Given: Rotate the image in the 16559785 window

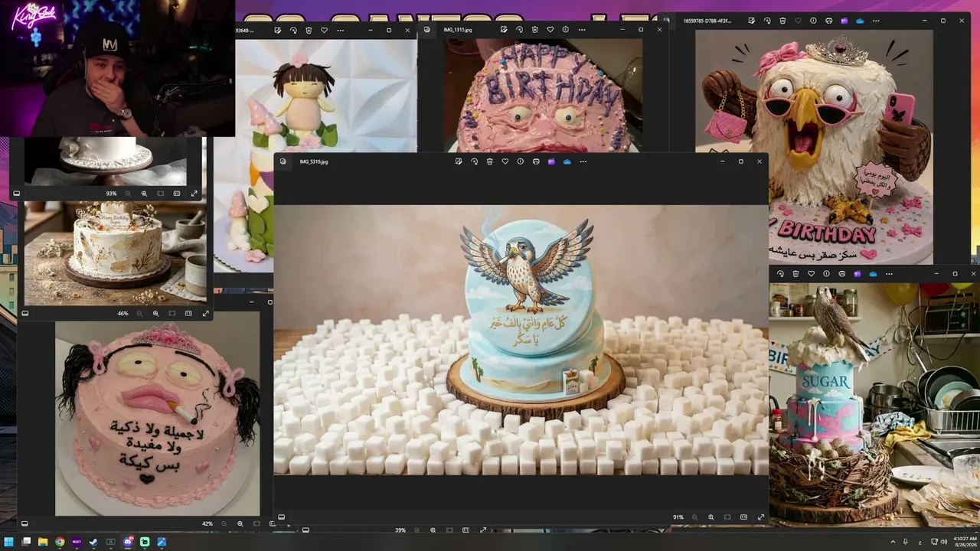Looking at the screenshot, I should coord(767,21).
